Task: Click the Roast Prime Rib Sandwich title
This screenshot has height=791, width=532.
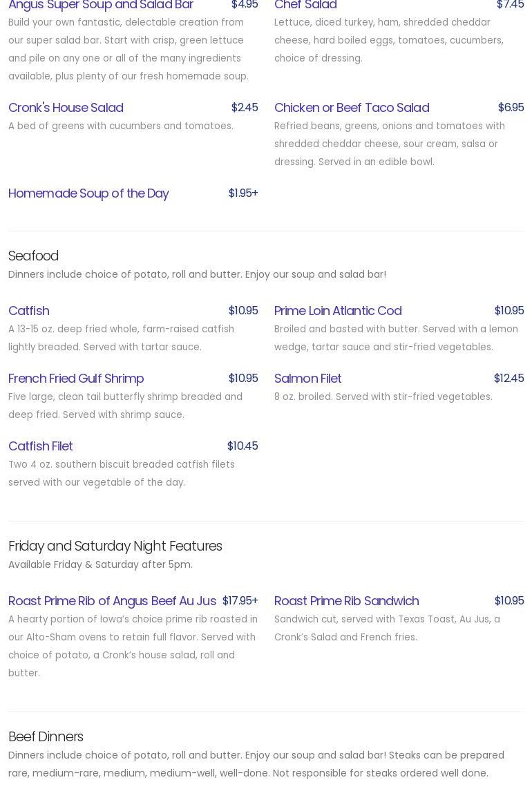Action: [346, 601]
